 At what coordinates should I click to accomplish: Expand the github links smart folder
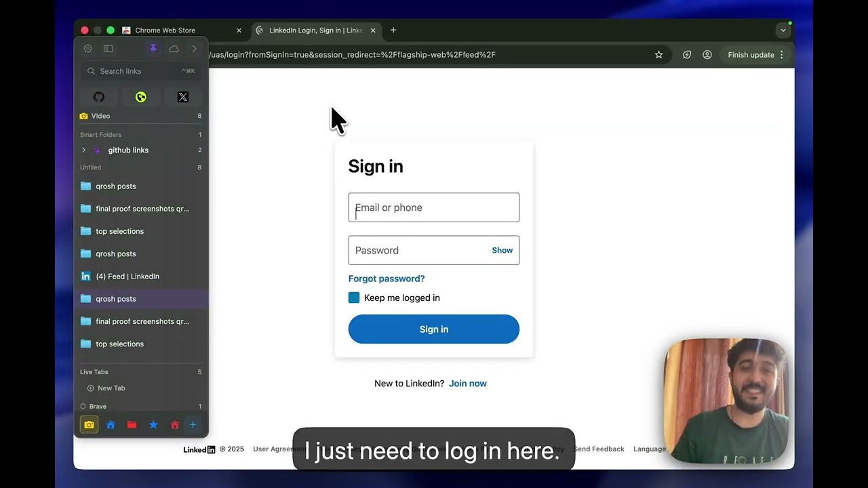83,150
